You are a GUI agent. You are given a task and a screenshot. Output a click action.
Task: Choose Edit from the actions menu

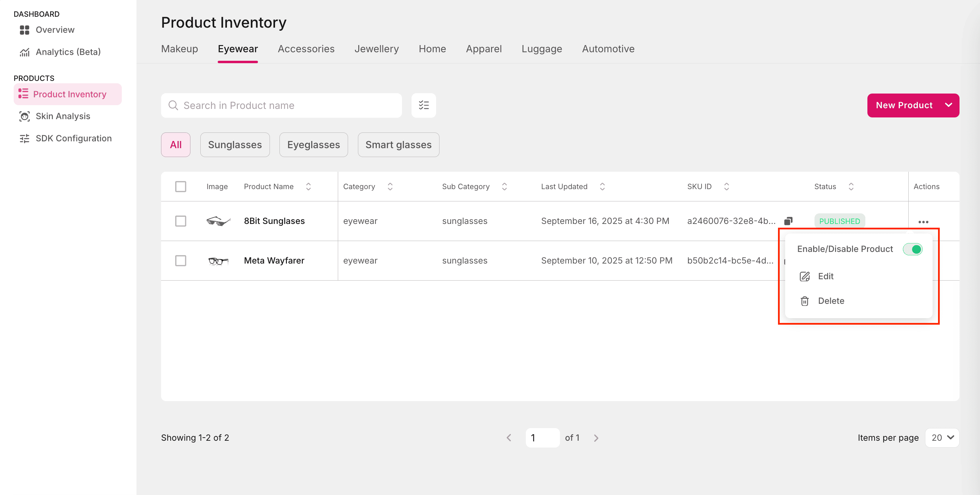[x=825, y=276]
